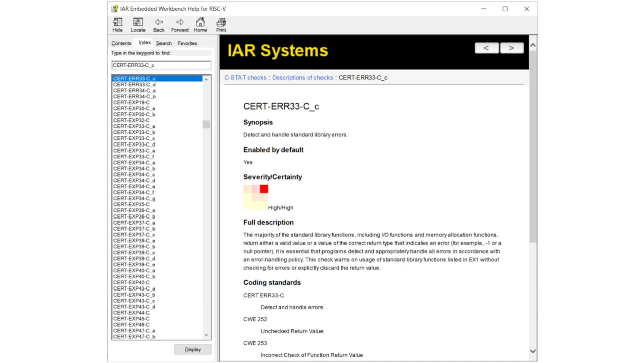Open the Search tab

click(x=164, y=43)
